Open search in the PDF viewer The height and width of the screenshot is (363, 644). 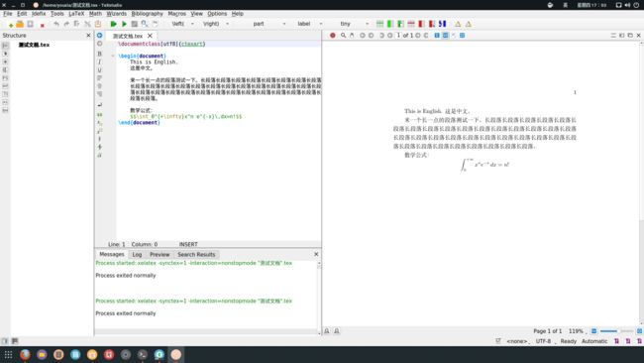[343, 36]
